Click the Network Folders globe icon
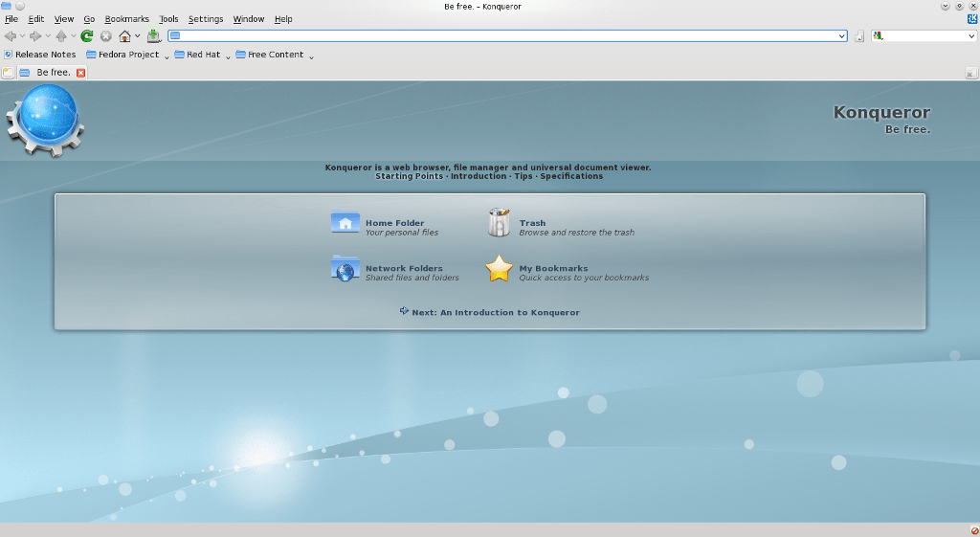The image size is (980, 537). pyautogui.click(x=345, y=268)
